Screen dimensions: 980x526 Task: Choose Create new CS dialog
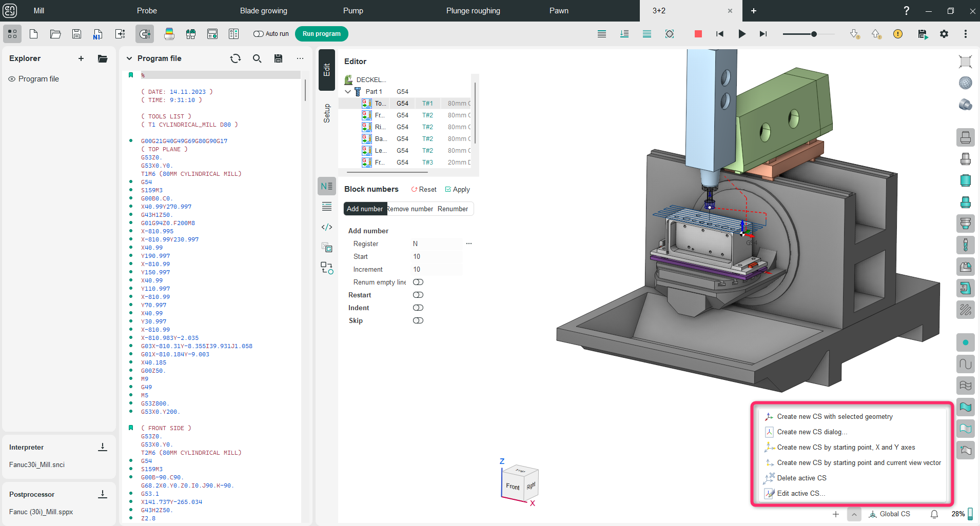pyautogui.click(x=852, y=432)
